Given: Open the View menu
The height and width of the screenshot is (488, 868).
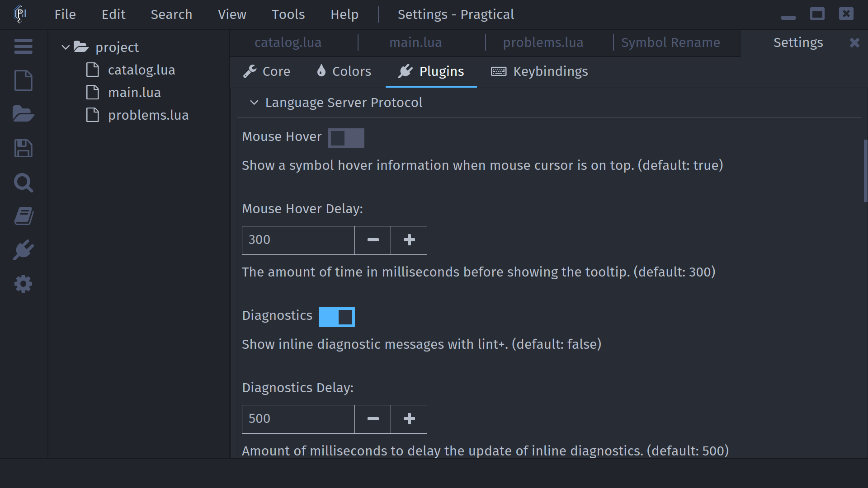Looking at the screenshot, I should 232,14.
